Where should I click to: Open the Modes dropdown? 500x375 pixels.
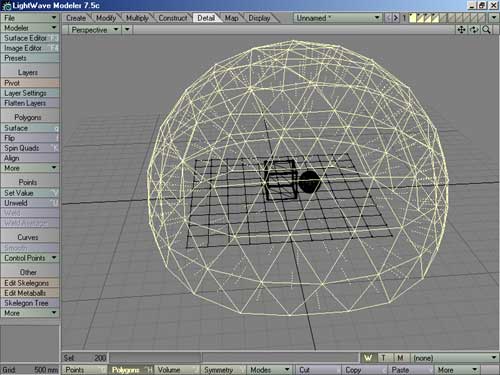click(269, 370)
